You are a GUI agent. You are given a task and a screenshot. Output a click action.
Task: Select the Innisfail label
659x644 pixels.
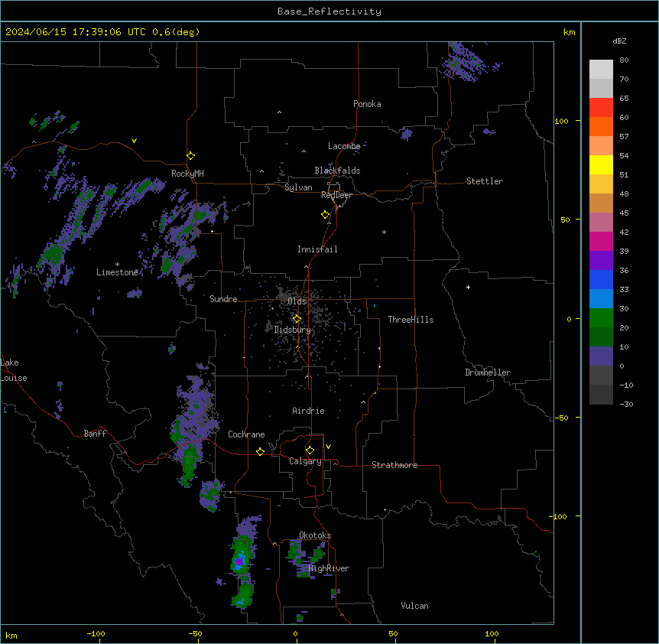click(x=317, y=249)
